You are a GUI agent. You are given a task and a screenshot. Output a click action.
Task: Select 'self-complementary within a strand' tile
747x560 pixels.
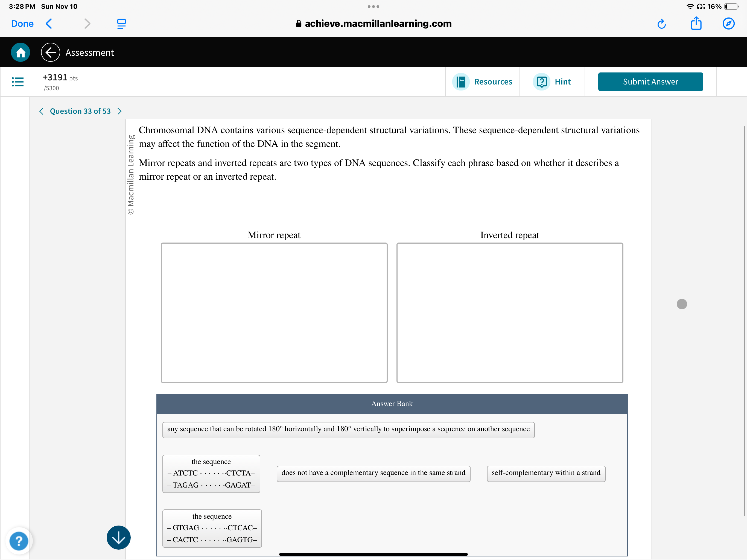[546, 473]
